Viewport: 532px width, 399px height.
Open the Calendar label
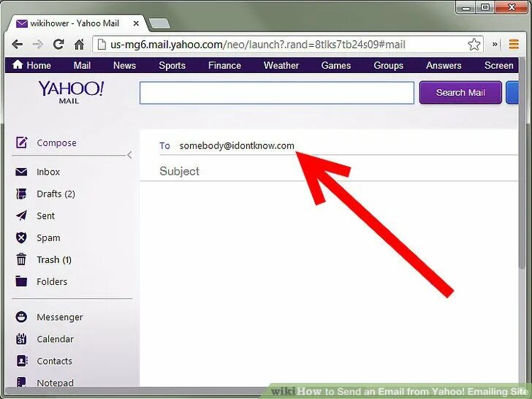(x=56, y=339)
